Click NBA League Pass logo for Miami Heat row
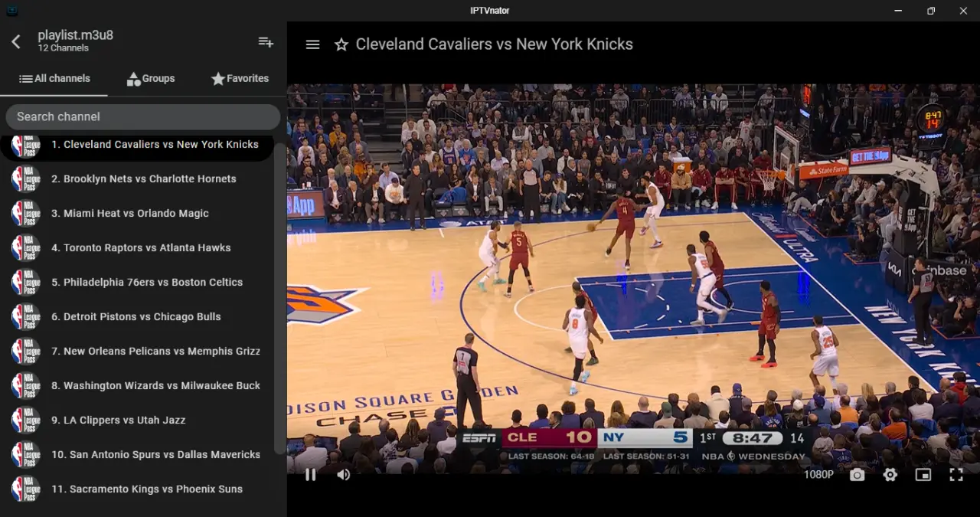The height and width of the screenshot is (517, 980). pos(26,213)
